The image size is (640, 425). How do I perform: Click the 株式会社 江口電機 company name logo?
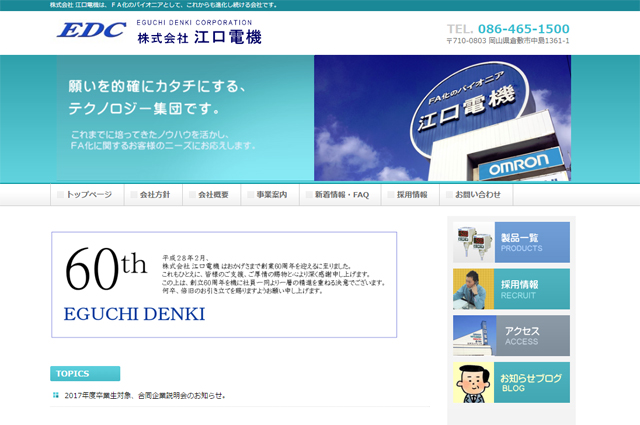pyautogui.click(x=199, y=37)
